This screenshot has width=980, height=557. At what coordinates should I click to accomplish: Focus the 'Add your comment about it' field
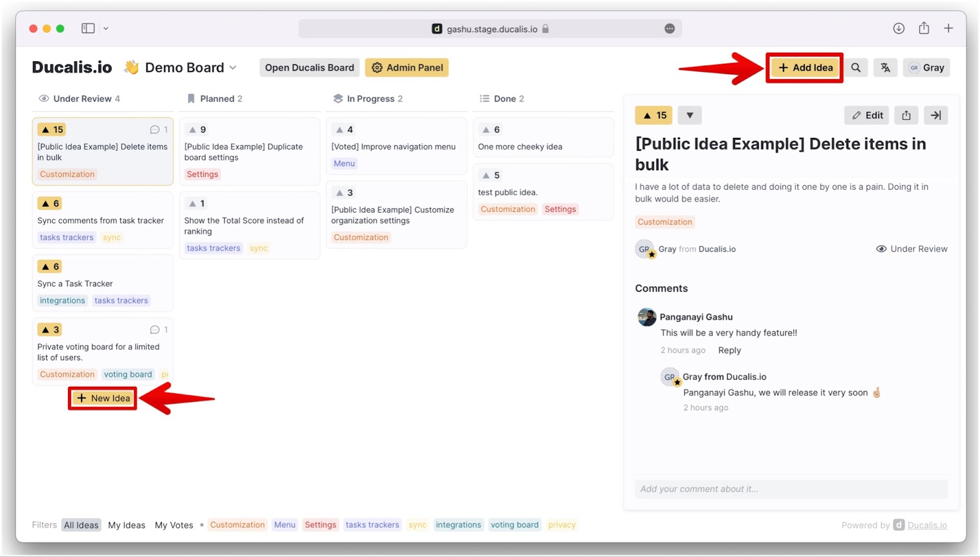(x=791, y=489)
